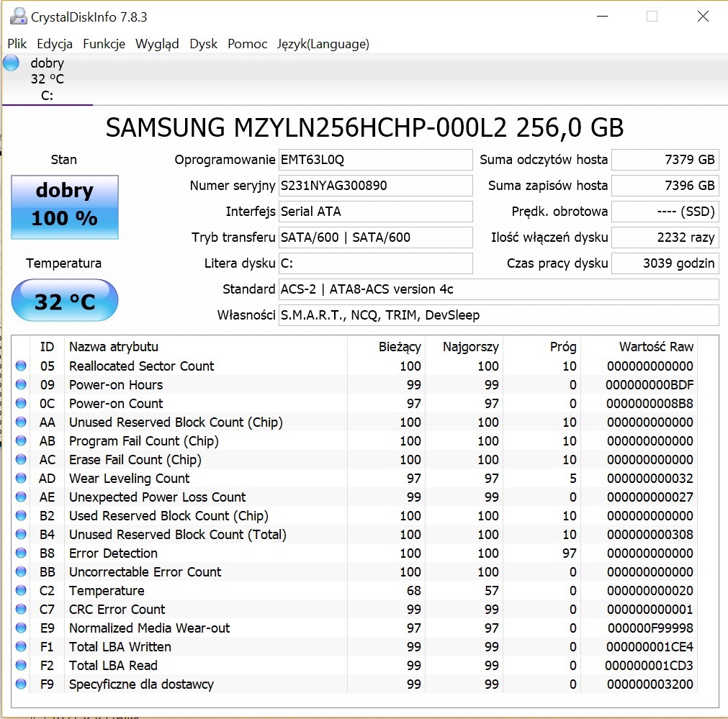Screen dimensions: 728x719
Task: Click raw value 000000003200
Action: (x=650, y=684)
